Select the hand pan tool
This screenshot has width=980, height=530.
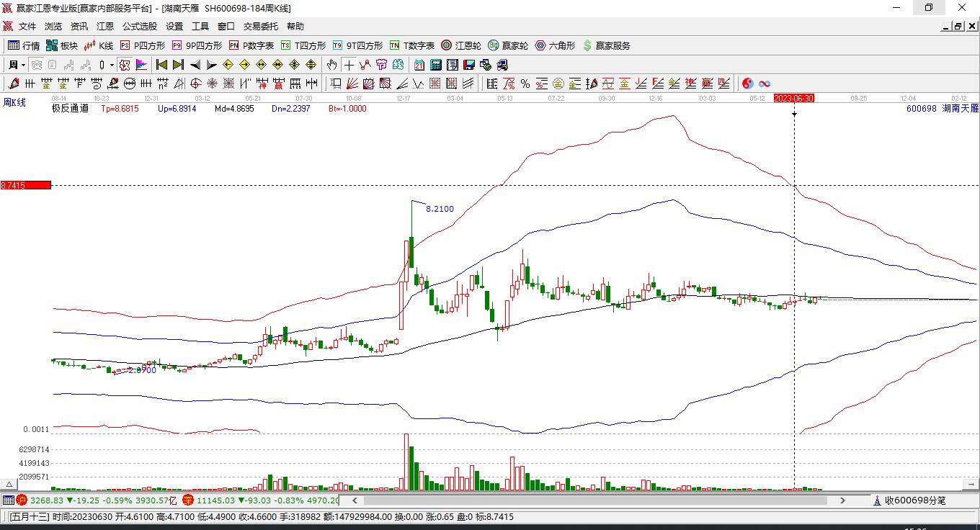click(x=332, y=65)
